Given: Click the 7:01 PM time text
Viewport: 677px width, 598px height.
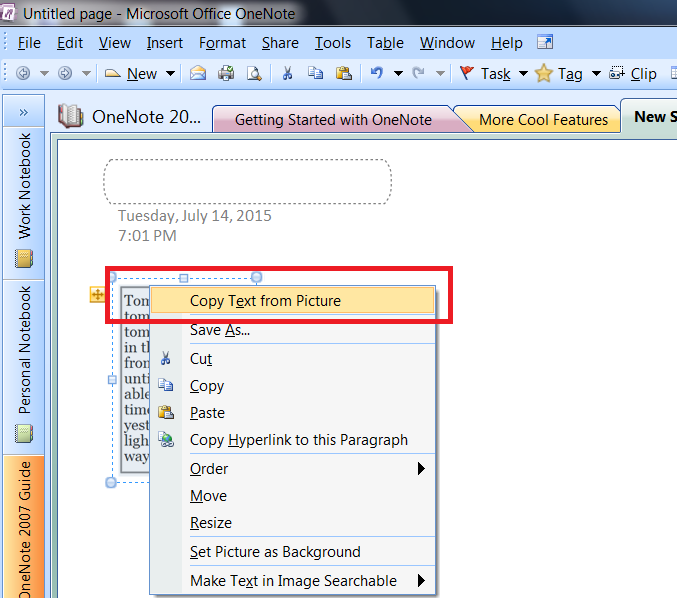Looking at the screenshot, I should click(147, 236).
